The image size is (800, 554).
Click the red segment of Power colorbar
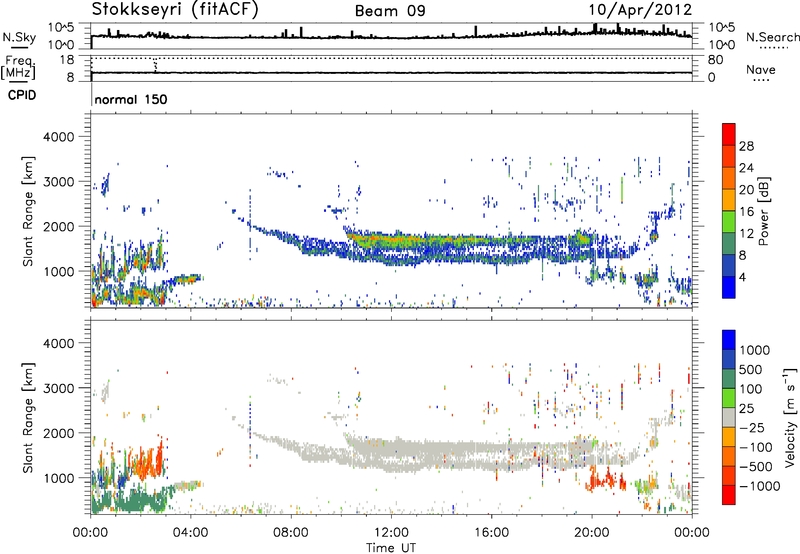pyautogui.click(x=729, y=134)
